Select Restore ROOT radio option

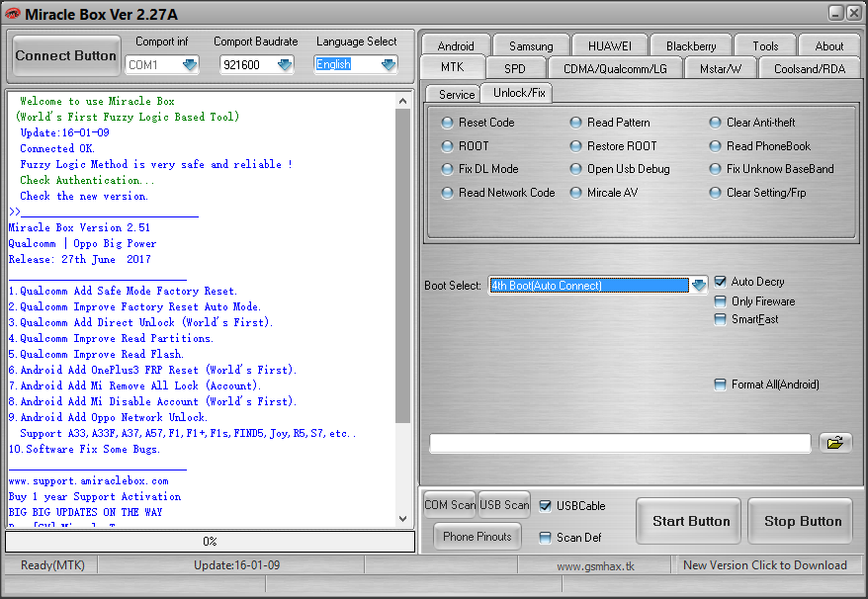613,146
